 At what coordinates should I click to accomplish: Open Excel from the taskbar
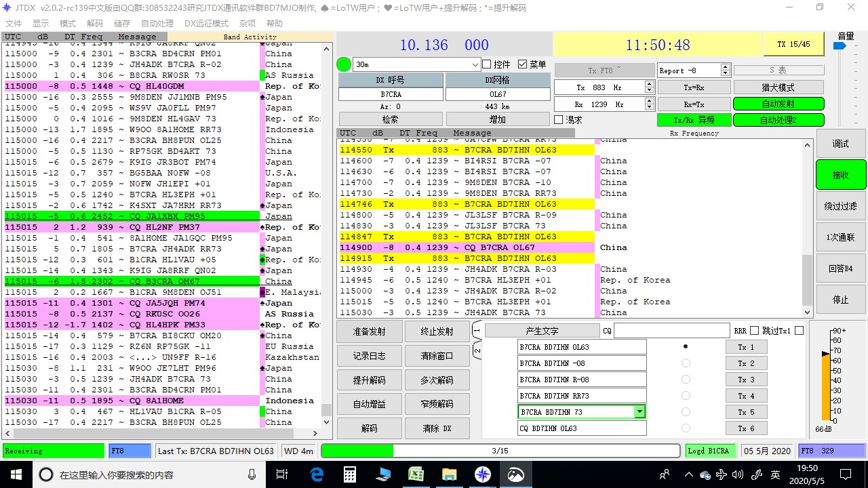[x=416, y=474]
